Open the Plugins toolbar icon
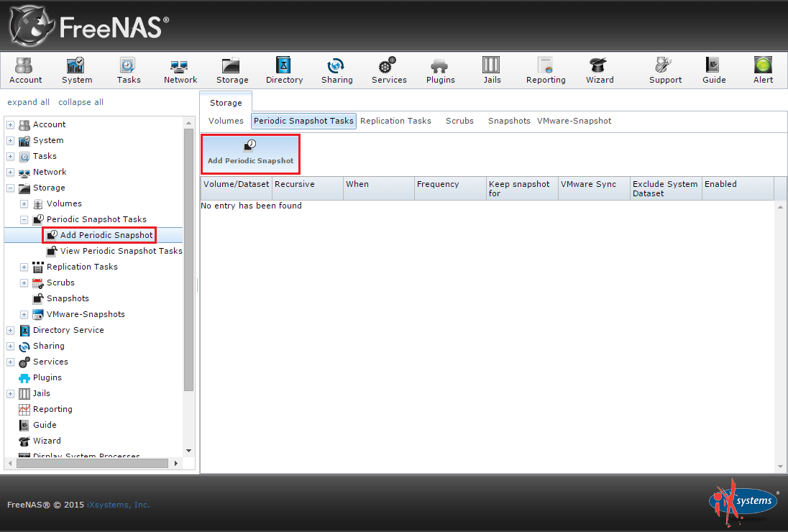788x532 pixels. pyautogui.click(x=440, y=70)
